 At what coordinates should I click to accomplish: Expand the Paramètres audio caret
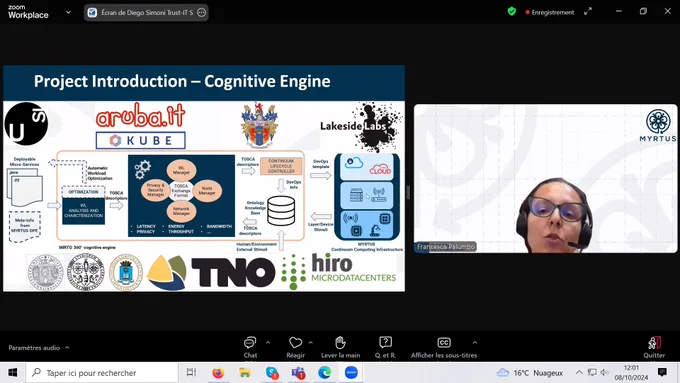(x=67, y=347)
